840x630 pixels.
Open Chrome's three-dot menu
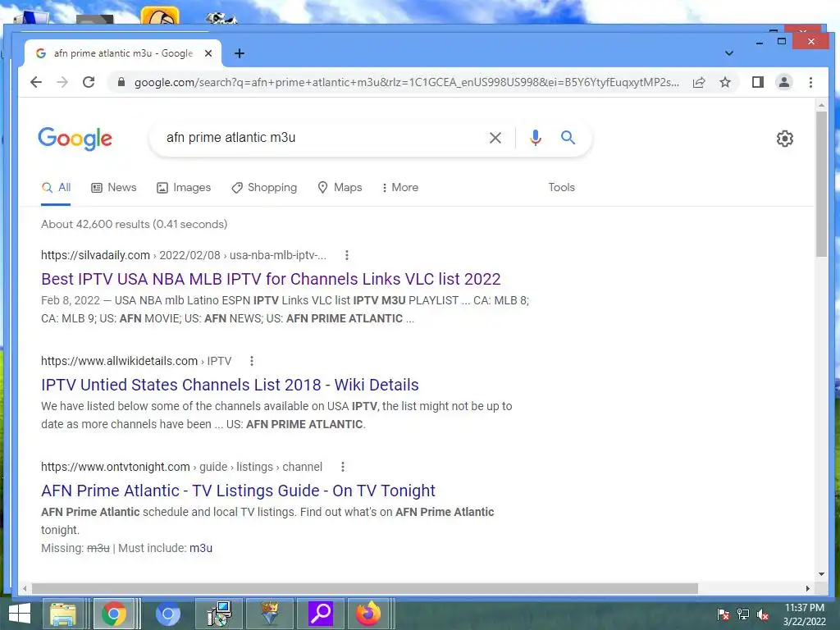tap(810, 82)
